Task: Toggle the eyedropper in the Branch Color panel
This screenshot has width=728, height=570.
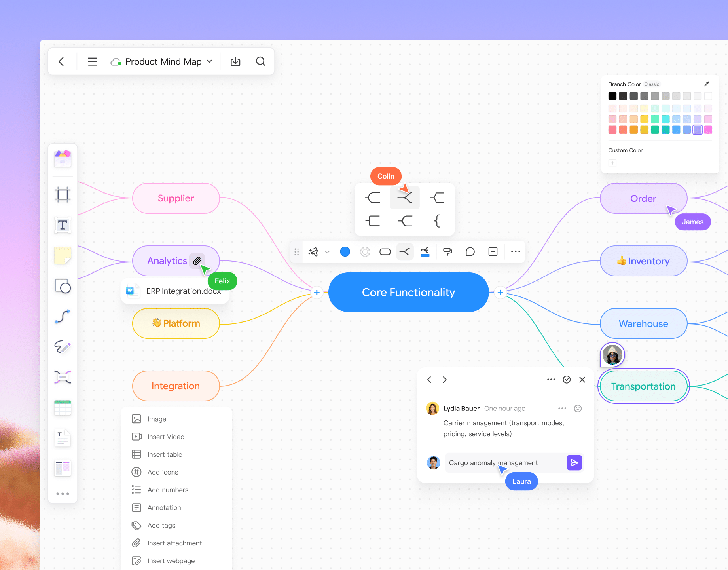Action: 707,84
